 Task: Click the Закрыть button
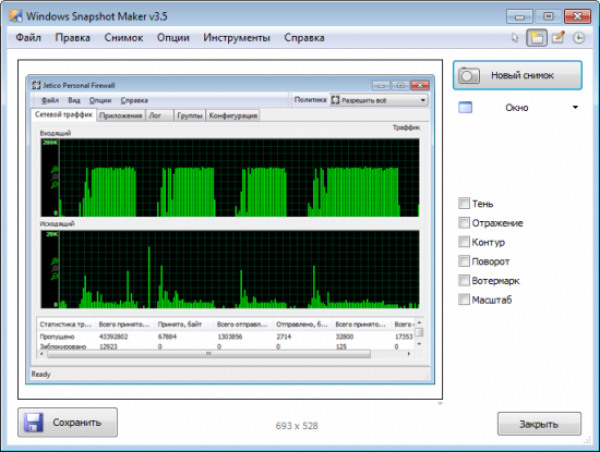click(539, 424)
